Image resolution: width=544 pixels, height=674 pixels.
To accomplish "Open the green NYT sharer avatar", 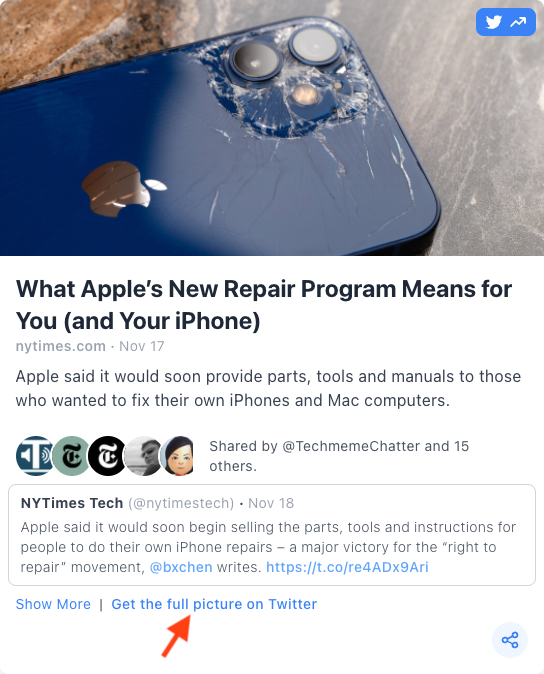I will [71, 456].
